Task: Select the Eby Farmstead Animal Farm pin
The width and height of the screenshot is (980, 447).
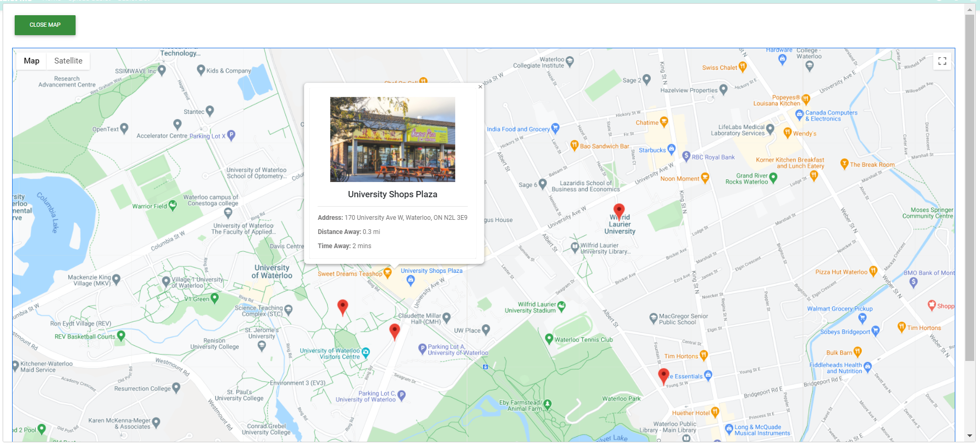Action: 547,404
